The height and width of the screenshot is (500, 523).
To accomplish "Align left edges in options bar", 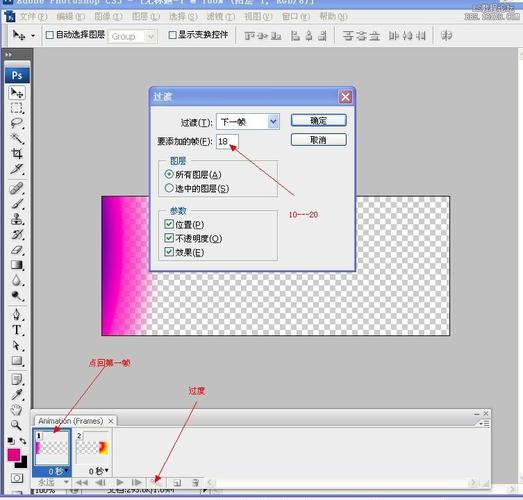I will pyautogui.click(x=295, y=35).
